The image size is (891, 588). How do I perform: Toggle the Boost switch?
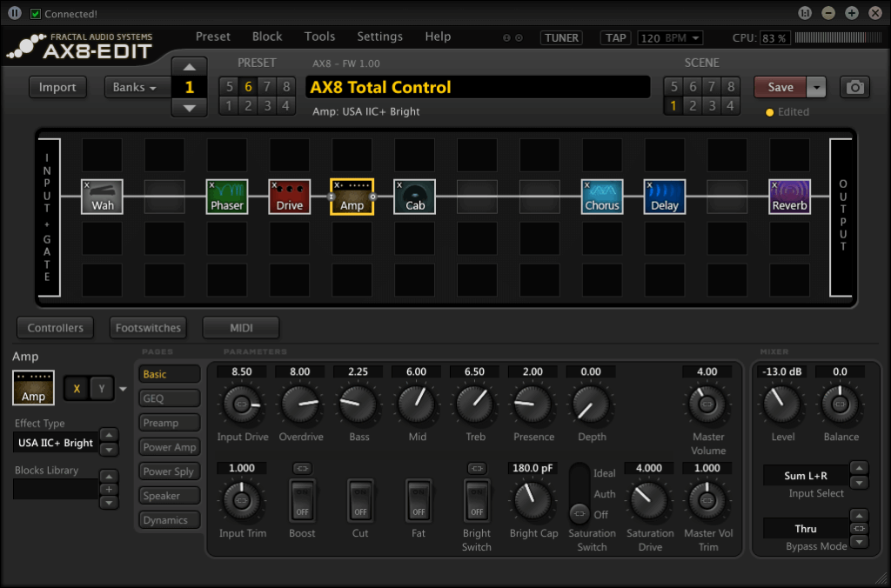(303, 500)
